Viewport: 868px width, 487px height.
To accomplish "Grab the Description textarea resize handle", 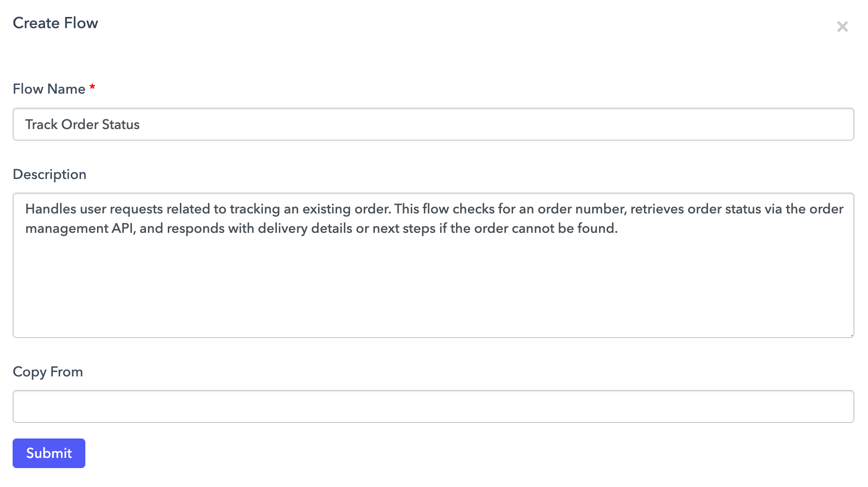I will (x=851, y=335).
